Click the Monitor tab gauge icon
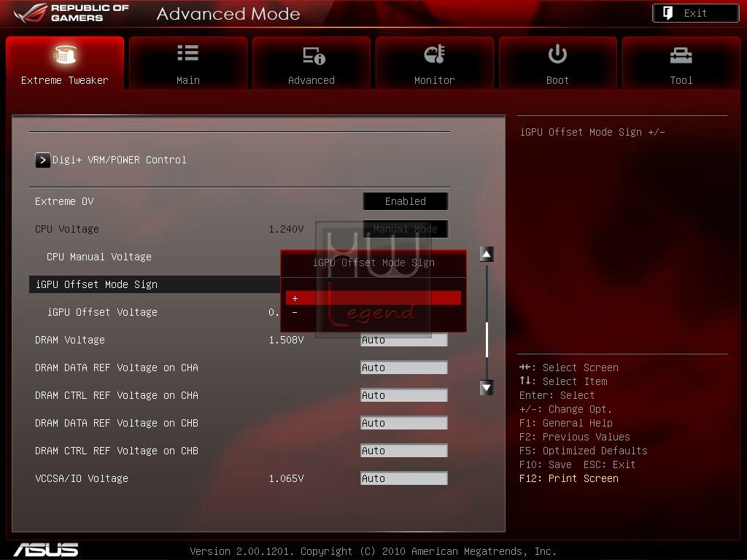747x560 pixels. point(434,54)
